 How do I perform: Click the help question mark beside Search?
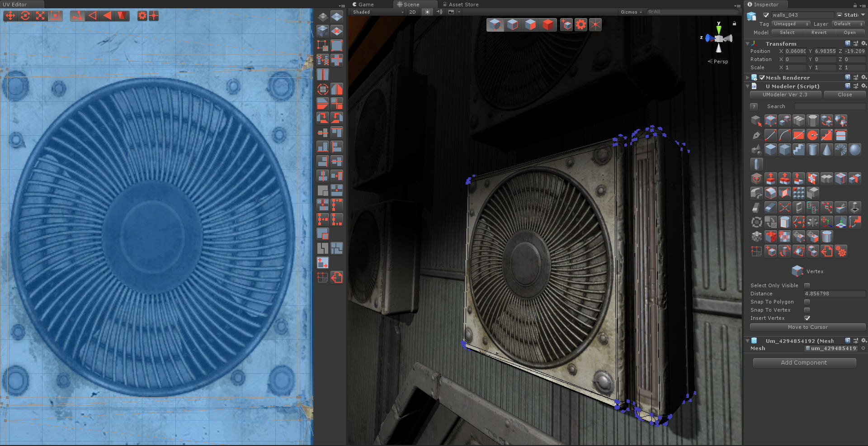click(x=754, y=107)
